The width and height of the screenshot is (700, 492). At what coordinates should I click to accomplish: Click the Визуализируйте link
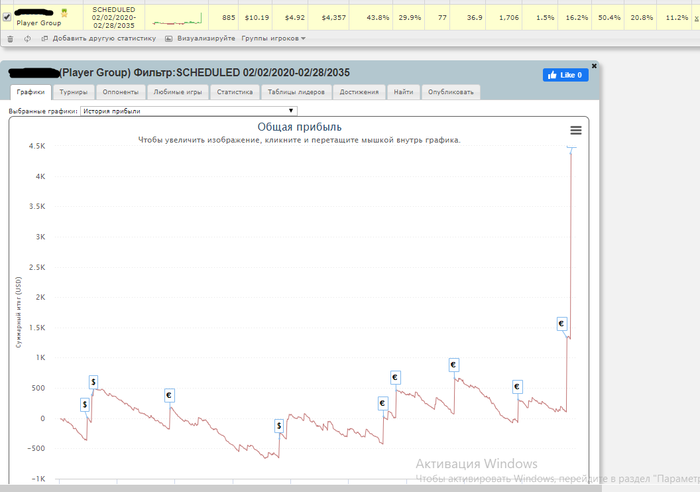[206, 38]
